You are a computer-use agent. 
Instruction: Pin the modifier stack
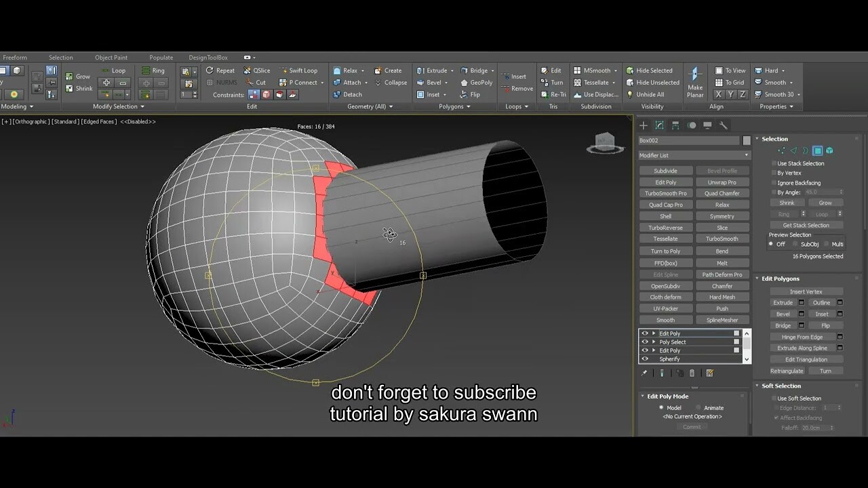click(x=643, y=373)
